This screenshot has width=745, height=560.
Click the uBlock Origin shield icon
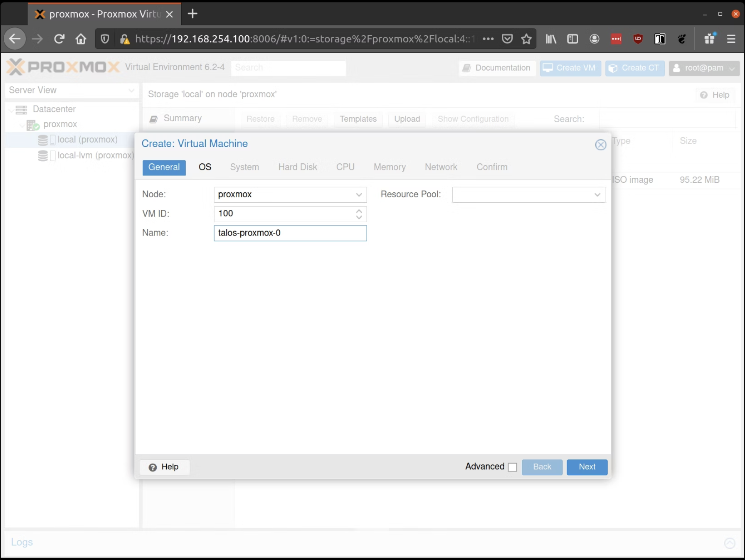tap(638, 39)
